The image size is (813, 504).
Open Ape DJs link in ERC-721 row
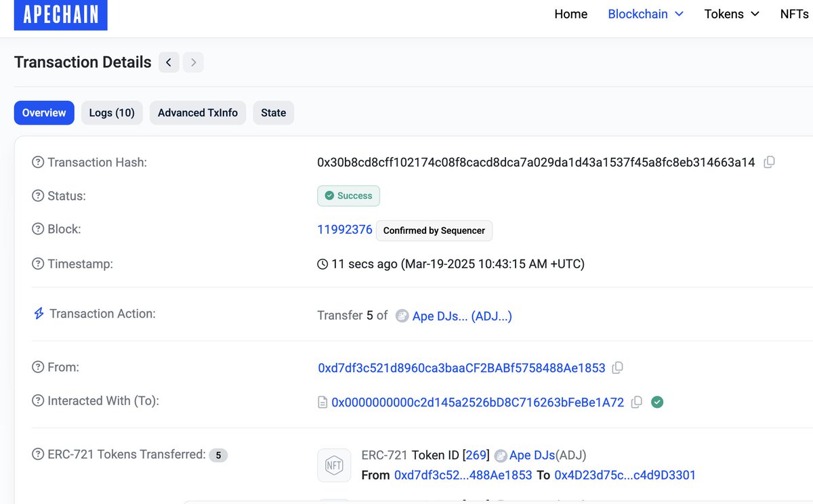[x=533, y=455]
